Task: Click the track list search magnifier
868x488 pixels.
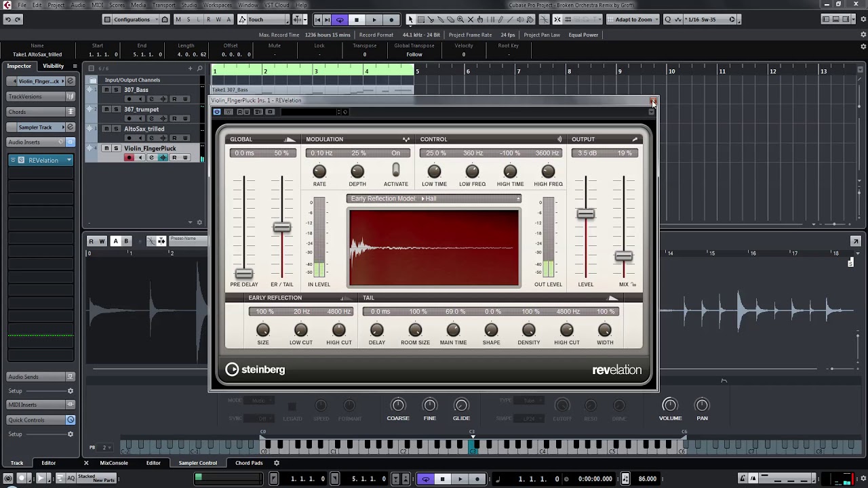Action: (x=199, y=68)
